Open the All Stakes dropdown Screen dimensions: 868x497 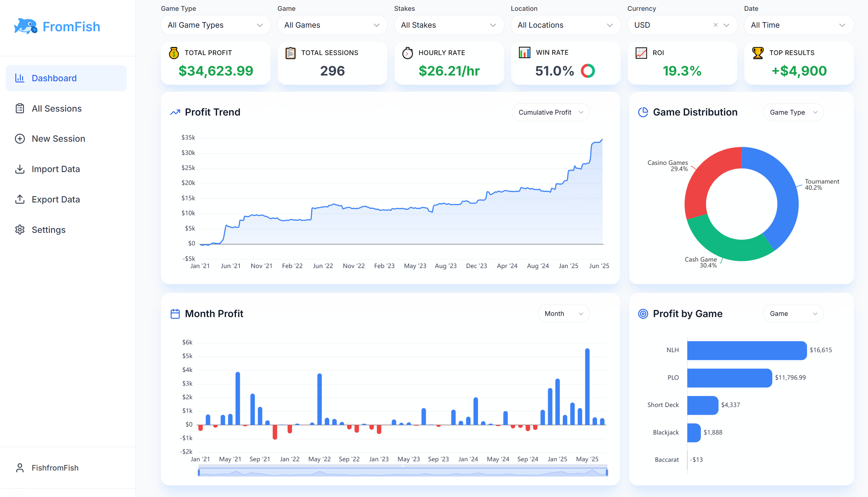449,25
